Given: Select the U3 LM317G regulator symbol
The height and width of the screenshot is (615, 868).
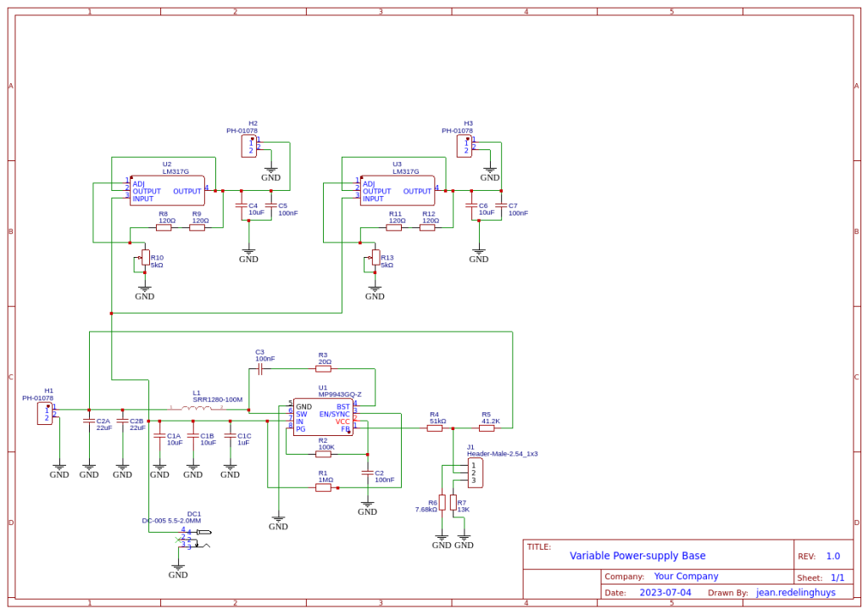Looking at the screenshot, I should pos(397,191).
